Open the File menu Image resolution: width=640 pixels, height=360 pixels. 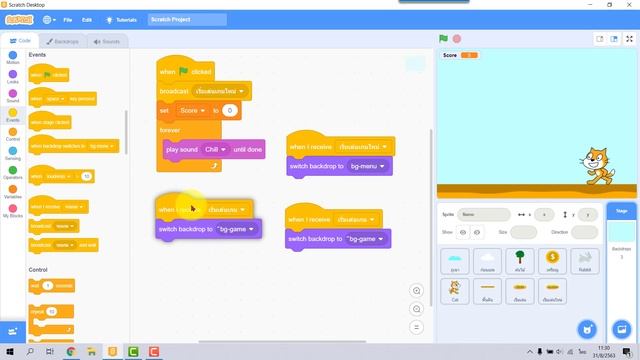(x=68, y=20)
